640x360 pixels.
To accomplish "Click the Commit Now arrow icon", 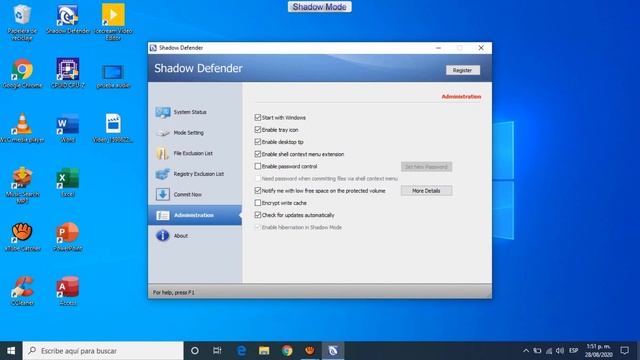I will pos(162,194).
